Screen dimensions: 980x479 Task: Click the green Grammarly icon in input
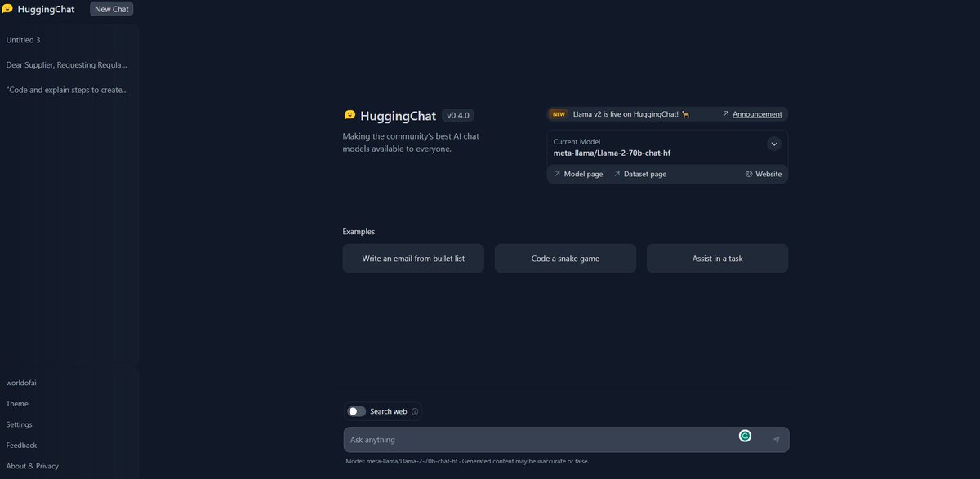click(x=745, y=436)
